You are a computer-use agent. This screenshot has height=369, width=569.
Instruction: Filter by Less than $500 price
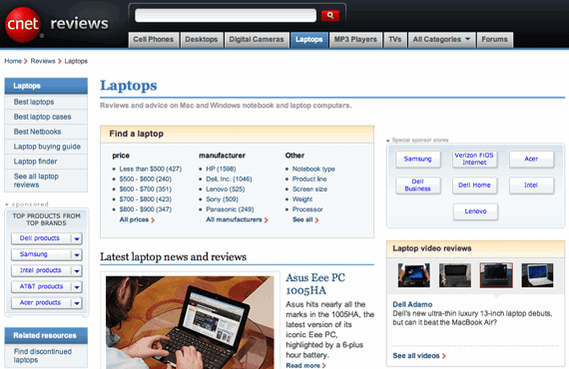(x=151, y=169)
